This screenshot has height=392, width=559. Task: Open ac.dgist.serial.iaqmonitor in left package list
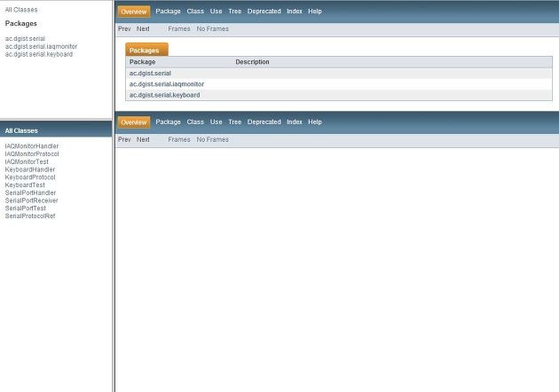[41, 46]
